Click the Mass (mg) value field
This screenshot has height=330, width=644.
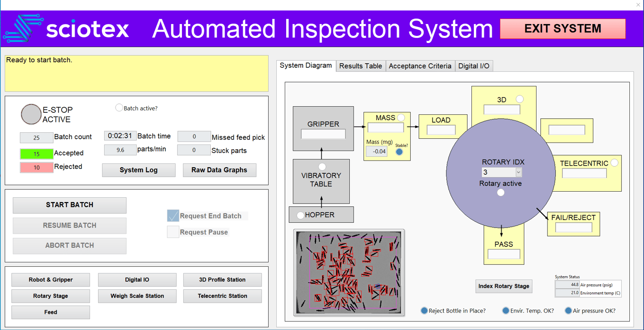tap(377, 152)
